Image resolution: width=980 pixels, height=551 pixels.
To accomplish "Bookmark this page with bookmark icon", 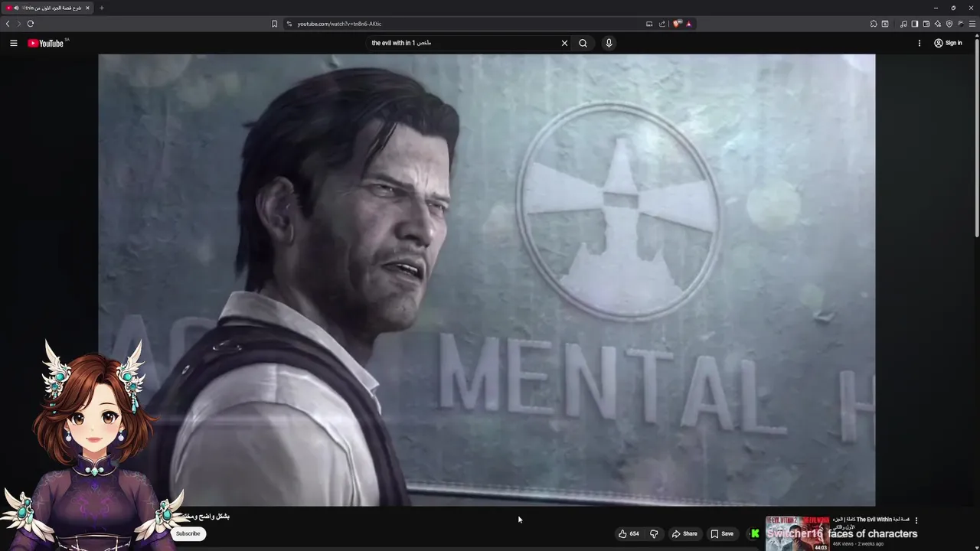I will (274, 24).
